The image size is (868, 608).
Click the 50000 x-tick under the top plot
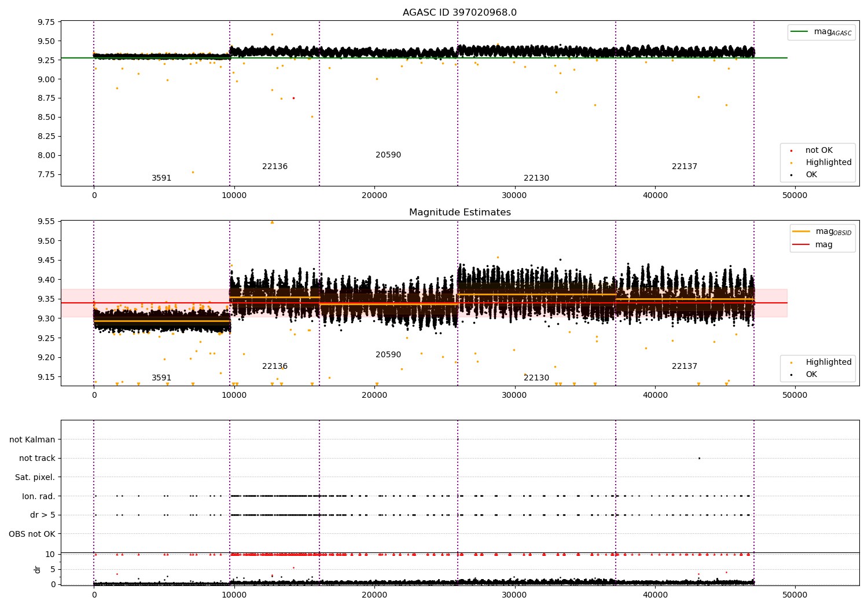tap(795, 196)
